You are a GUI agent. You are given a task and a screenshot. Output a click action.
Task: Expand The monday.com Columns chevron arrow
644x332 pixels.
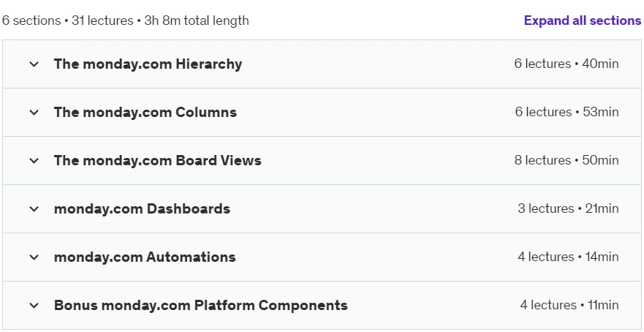[x=34, y=113]
